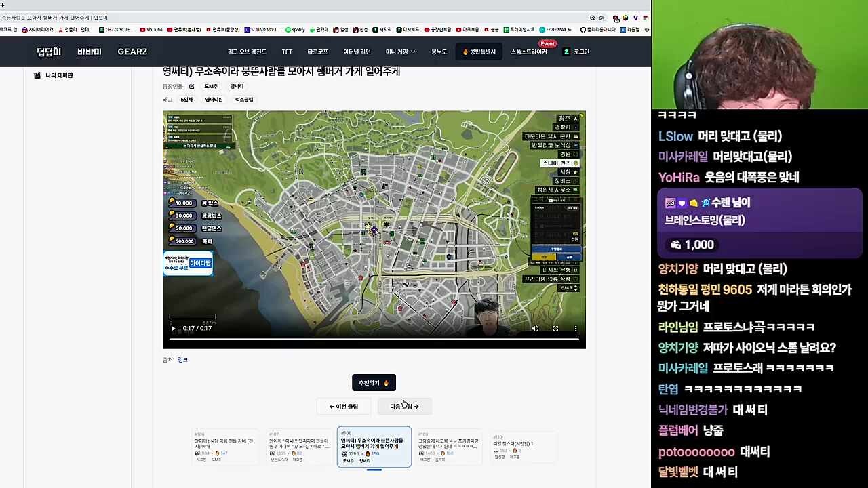The height and width of the screenshot is (488, 868).
Task: Open 나의 테마관 in the sidebar
Action: point(54,75)
